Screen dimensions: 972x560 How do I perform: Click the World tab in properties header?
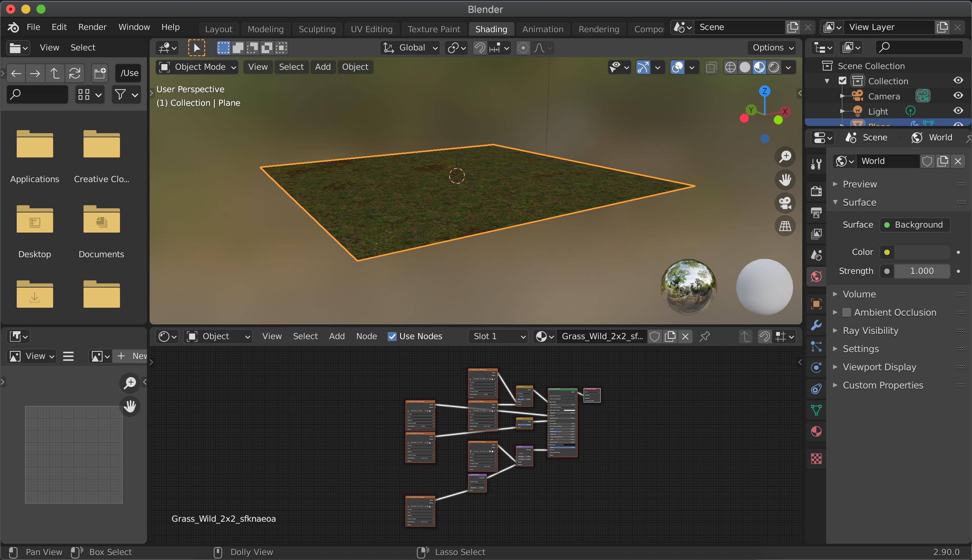932,138
